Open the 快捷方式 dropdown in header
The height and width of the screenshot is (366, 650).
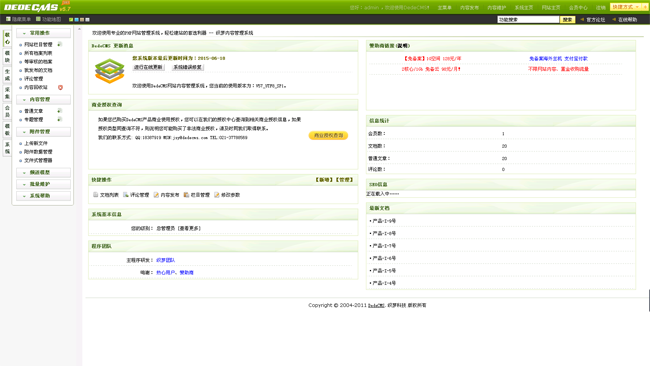coord(626,7)
